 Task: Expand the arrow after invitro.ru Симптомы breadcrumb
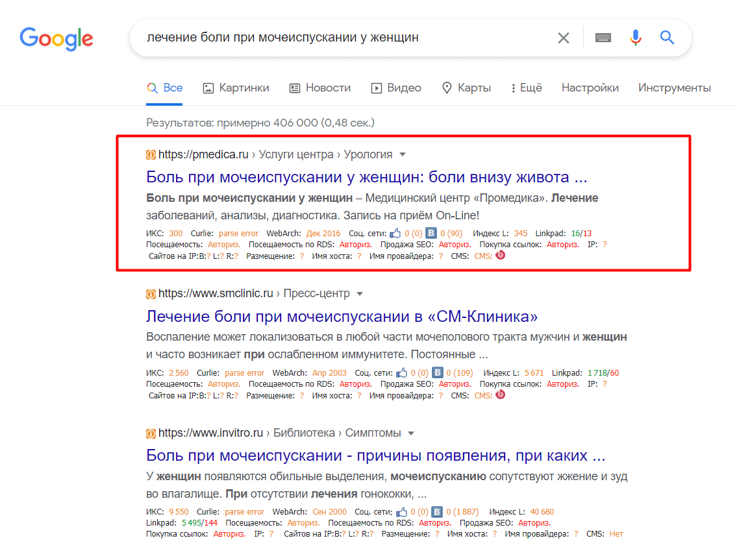point(411,433)
